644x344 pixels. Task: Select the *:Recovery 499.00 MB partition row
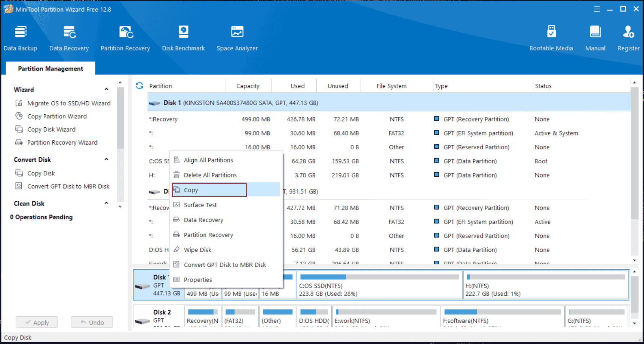389,119
